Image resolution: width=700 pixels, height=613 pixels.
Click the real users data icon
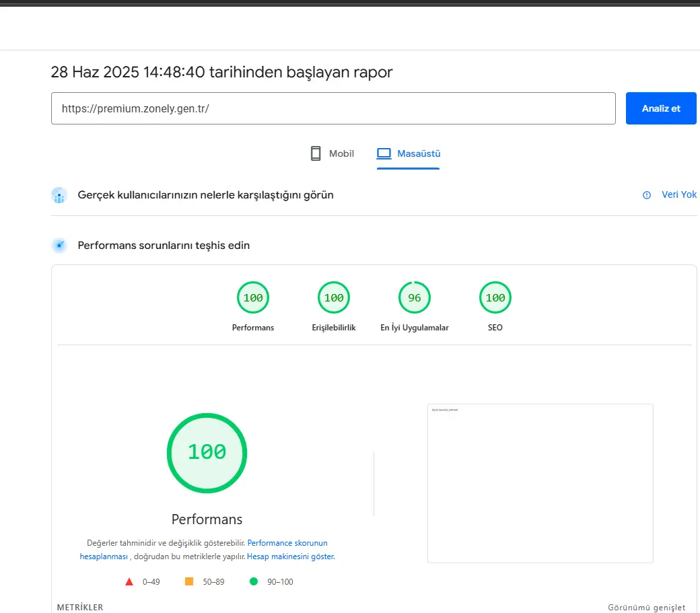pos(59,195)
